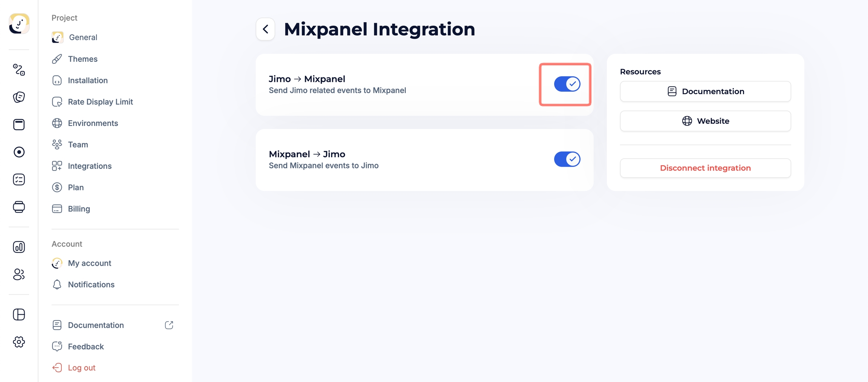
Task: Click the Documentation resource button
Action: [705, 91]
